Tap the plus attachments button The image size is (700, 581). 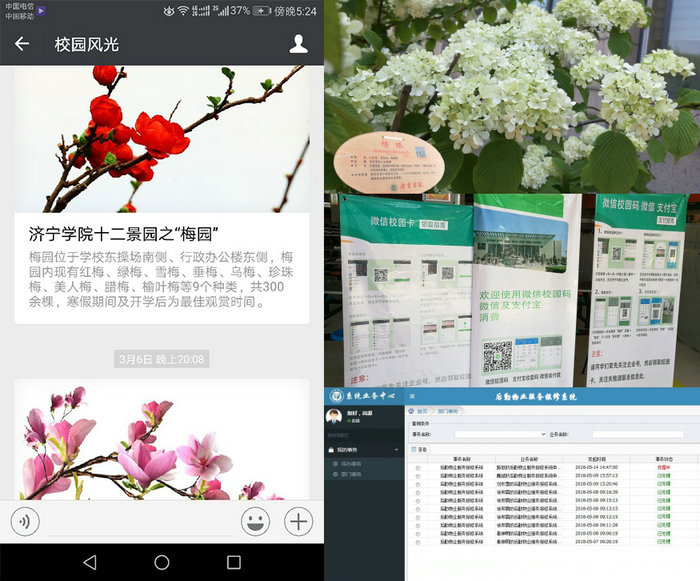pyautogui.click(x=298, y=521)
